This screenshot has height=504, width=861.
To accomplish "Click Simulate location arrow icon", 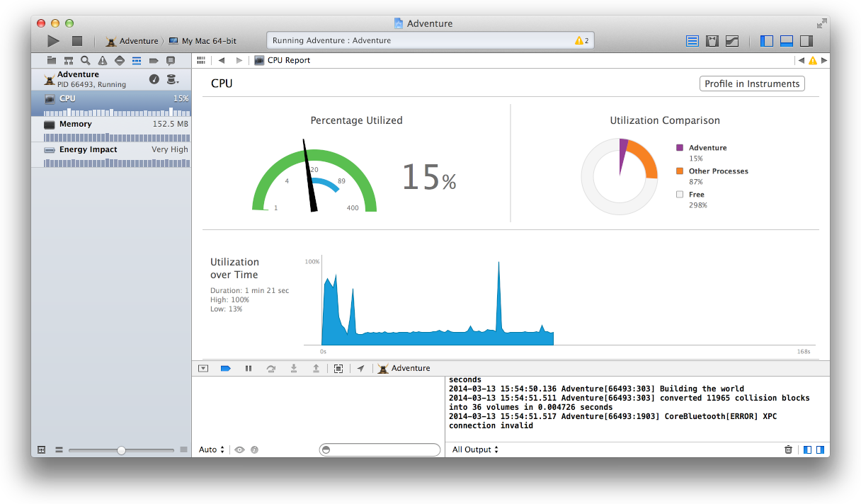I will point(360,368).
